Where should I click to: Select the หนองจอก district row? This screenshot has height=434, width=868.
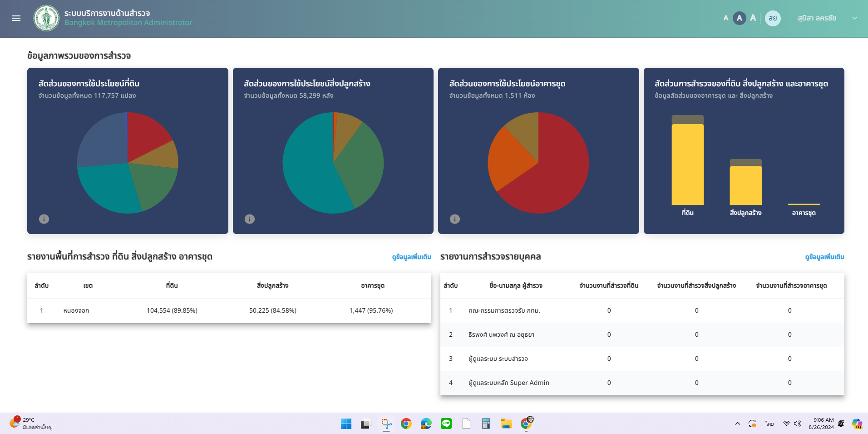click(76, 310)
